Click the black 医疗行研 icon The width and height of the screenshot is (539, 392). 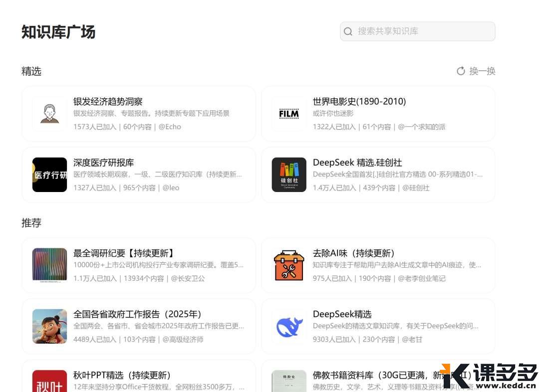[x=49, y=175]
